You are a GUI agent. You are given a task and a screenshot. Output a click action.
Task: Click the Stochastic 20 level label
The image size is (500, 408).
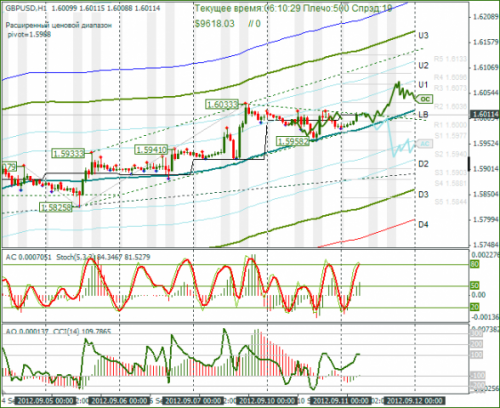[x=475, y=307]
